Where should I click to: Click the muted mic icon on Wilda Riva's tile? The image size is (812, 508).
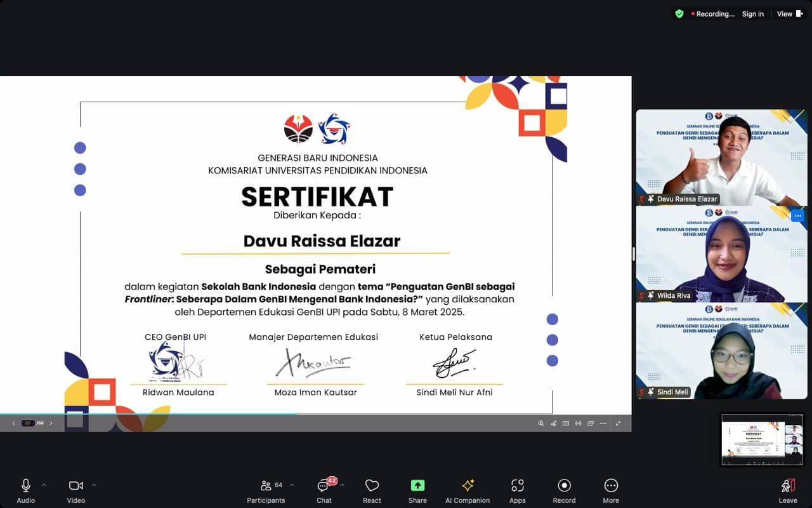642,295
